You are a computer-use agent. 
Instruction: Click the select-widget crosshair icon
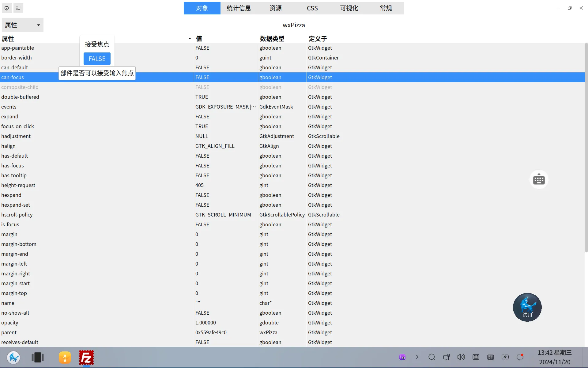coord(6,8)
